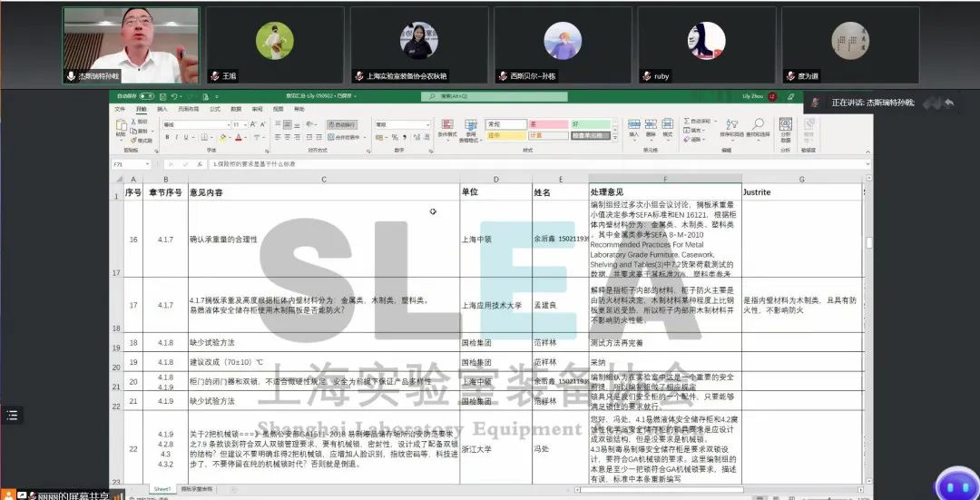Image resolution: width=980 pixels, height=500 pixels.
Task: Toggle Italic formatting
Action: point(176,137)
